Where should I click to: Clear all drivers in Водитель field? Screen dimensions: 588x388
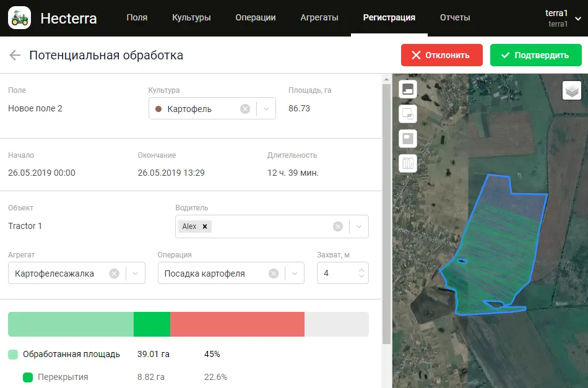coord(338,226)
